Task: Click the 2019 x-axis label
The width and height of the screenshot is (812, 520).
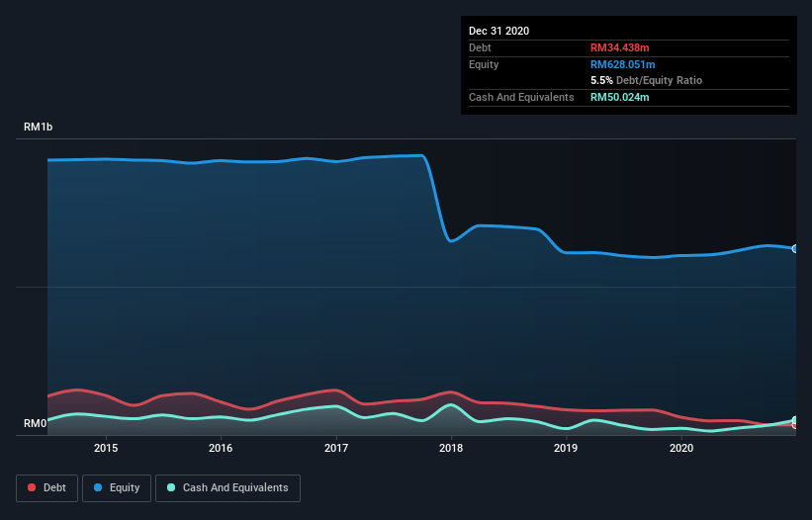Action: click(566, 448)
